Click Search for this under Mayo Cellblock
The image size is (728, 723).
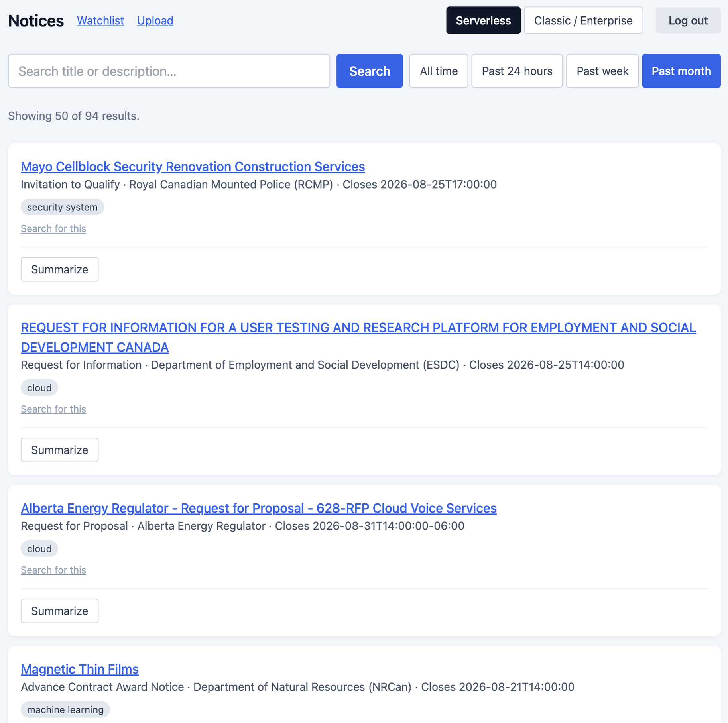53,228
